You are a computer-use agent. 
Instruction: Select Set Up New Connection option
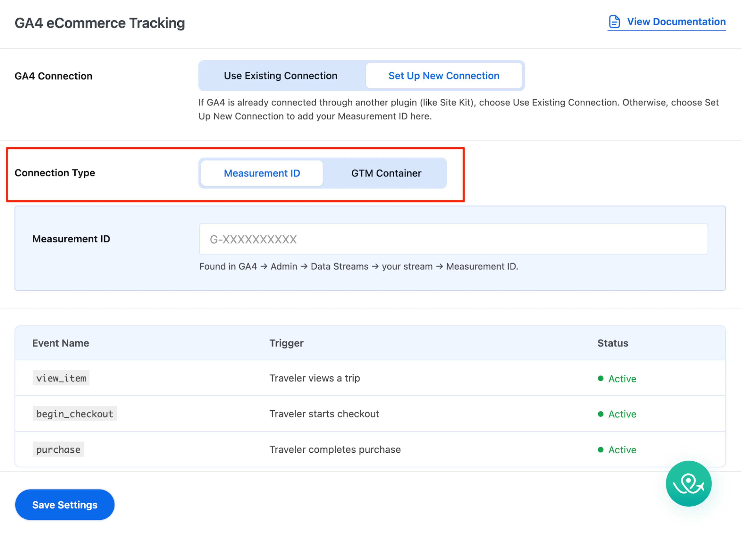(444, 76)
